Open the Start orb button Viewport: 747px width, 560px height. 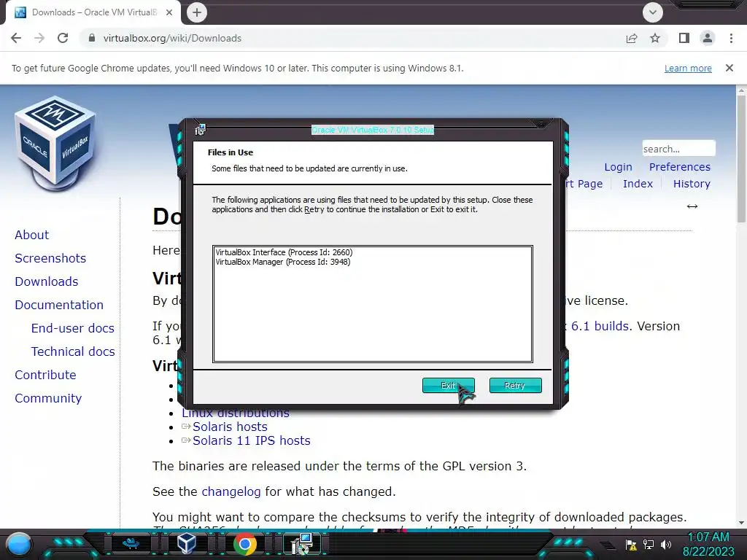[x=18, y=544]
